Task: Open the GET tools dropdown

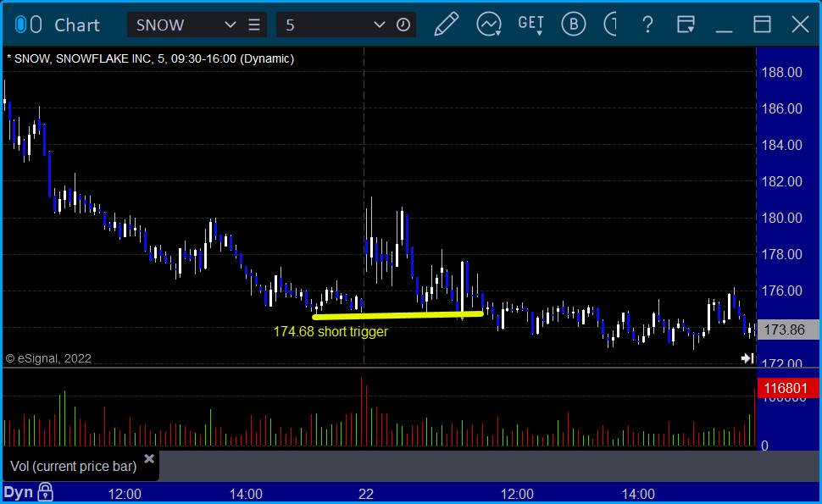Action: point(531,25)
